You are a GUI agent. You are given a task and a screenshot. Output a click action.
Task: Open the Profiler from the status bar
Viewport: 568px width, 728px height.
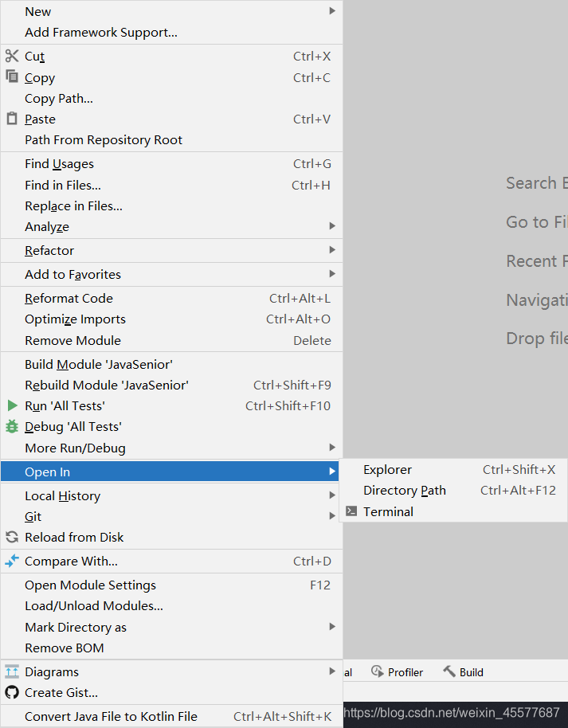397,671
